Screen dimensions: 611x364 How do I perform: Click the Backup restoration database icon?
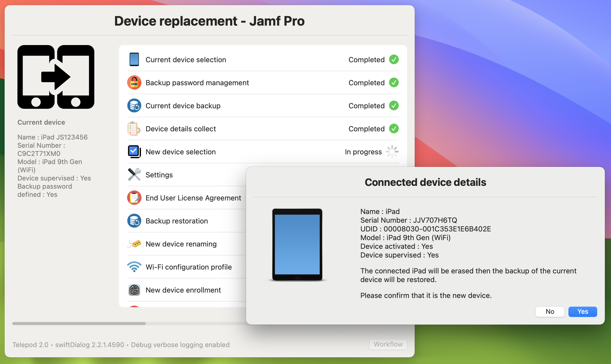click(134, 221)
